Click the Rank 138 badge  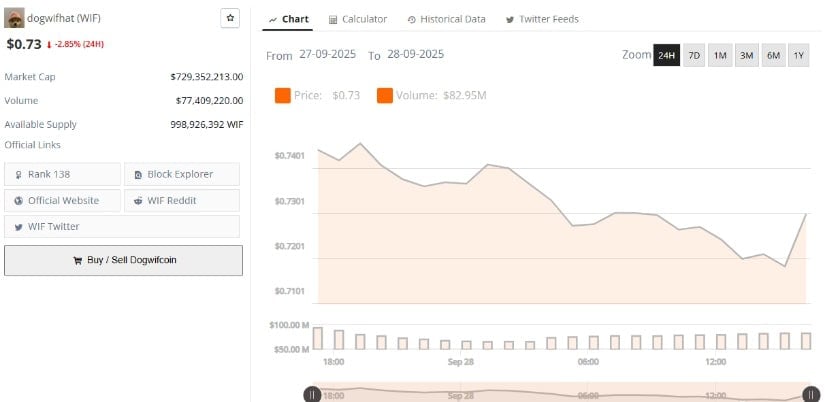(62, 174)
